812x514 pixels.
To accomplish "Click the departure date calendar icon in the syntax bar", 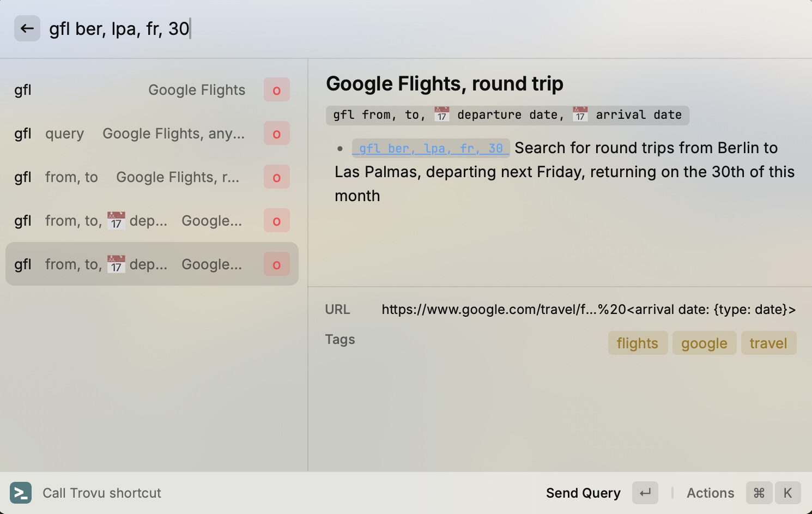I will click(x=441, y=114).
